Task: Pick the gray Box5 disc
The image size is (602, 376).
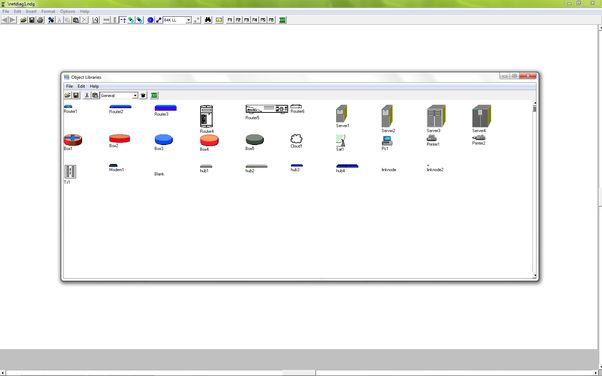Action: point(255,139)
